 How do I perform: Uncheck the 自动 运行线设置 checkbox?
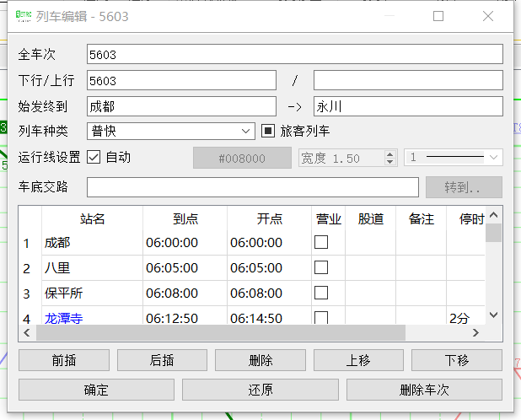click(94, 157)
